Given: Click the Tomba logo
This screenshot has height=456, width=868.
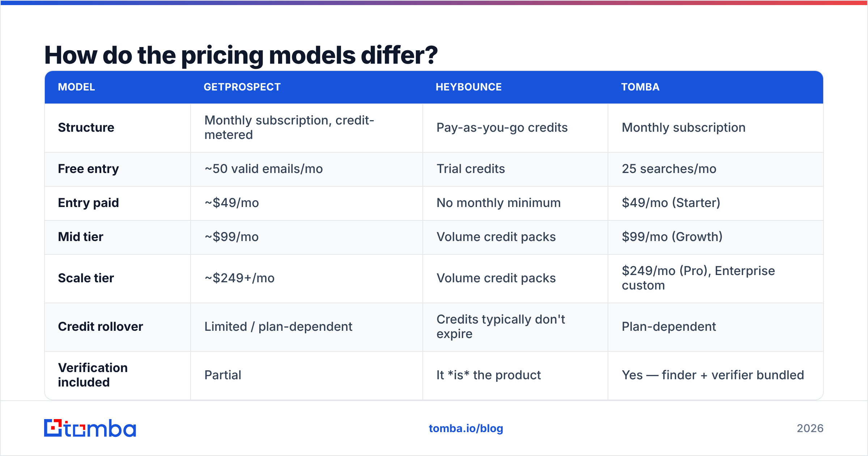Looking at the screenshot, I should click(x=90, y=428).
